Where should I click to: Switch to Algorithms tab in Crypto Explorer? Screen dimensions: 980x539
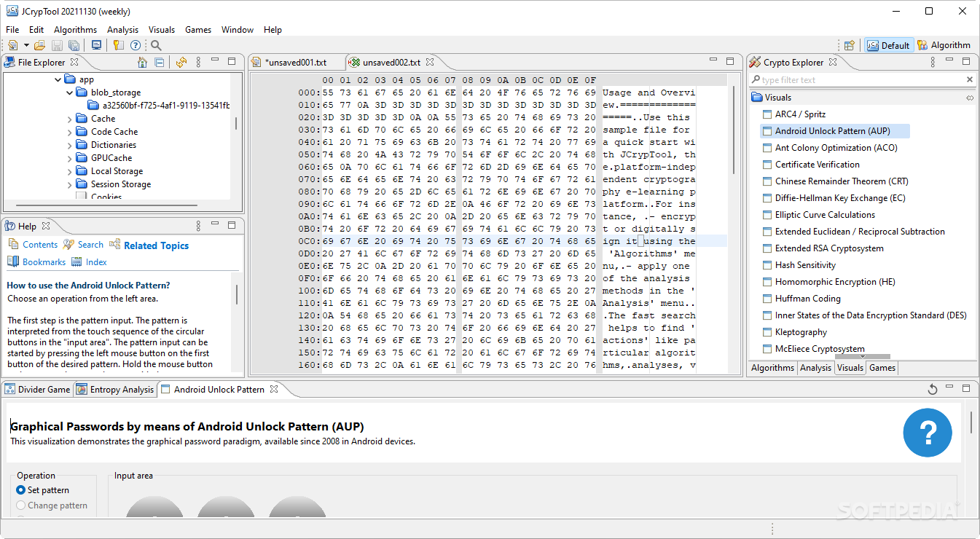click(x=772, y=368)
